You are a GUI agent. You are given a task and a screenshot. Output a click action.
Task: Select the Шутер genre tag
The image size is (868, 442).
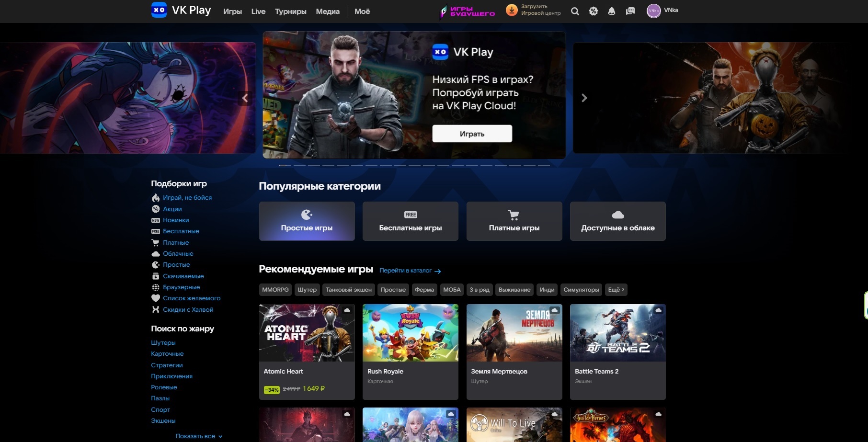307,290
